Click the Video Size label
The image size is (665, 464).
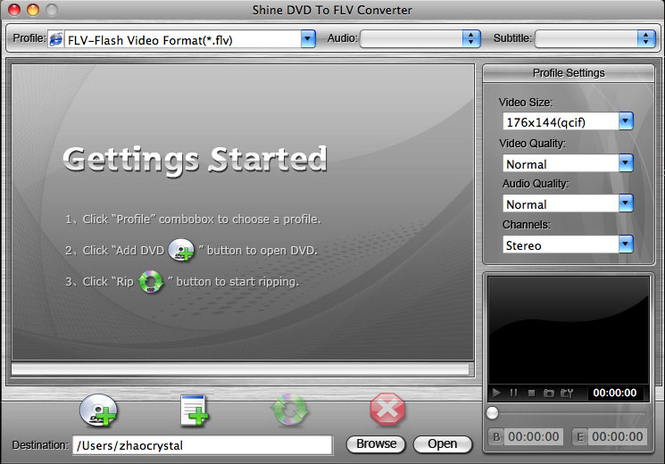tap(526, 102)
